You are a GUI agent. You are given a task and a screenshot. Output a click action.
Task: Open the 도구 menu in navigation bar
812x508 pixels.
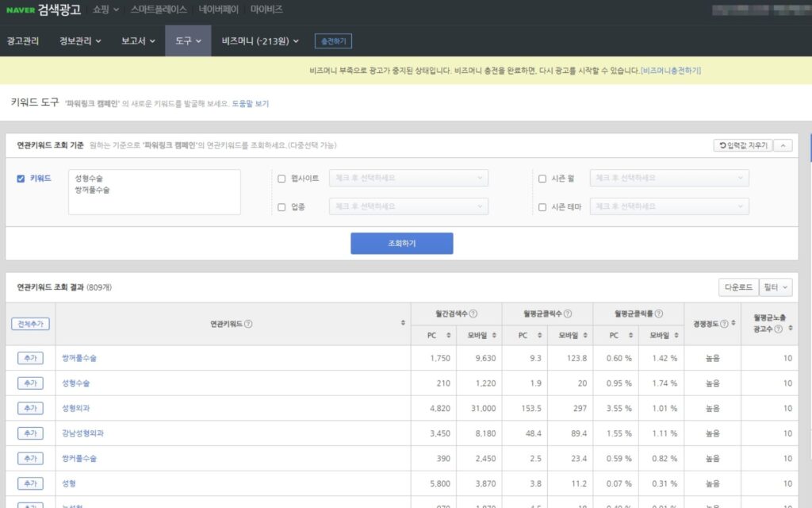[188, 40]
